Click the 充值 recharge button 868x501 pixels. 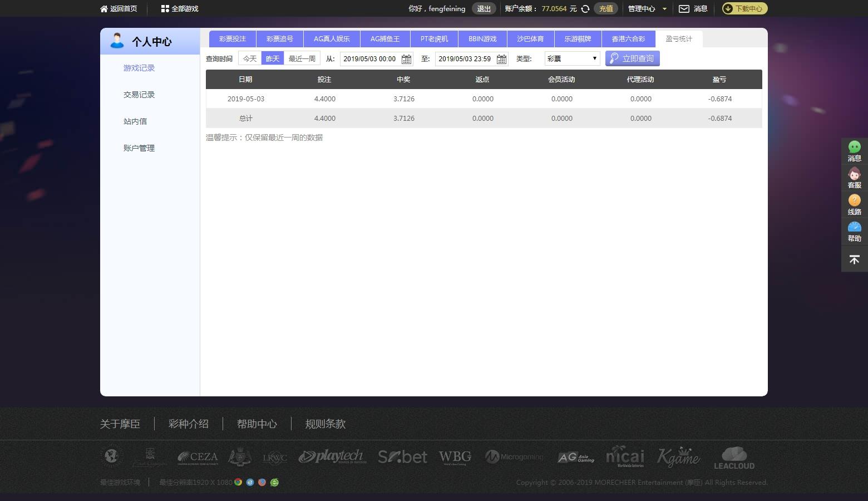tap(606, 9)
